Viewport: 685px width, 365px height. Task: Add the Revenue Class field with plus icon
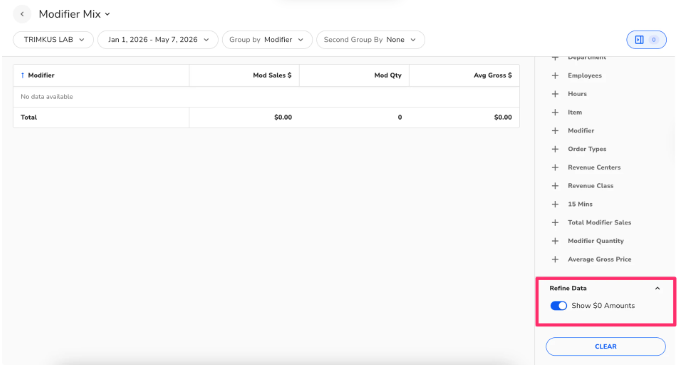tap(555, 186)
